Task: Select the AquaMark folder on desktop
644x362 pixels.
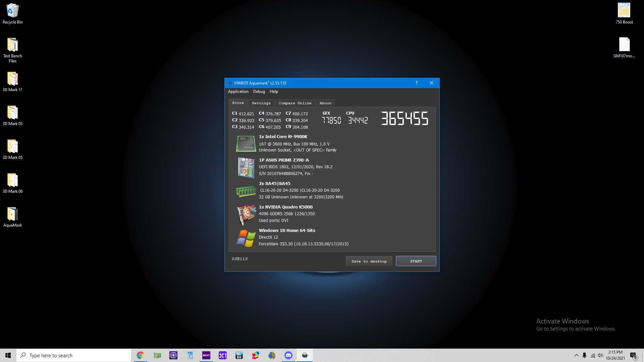Action: (x=13, y=217)
